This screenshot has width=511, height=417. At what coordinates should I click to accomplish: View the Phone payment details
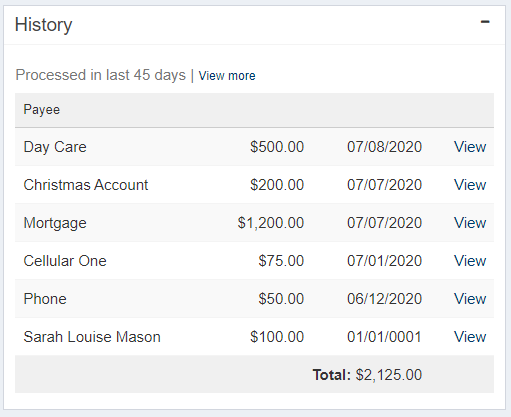pos(470,299)
